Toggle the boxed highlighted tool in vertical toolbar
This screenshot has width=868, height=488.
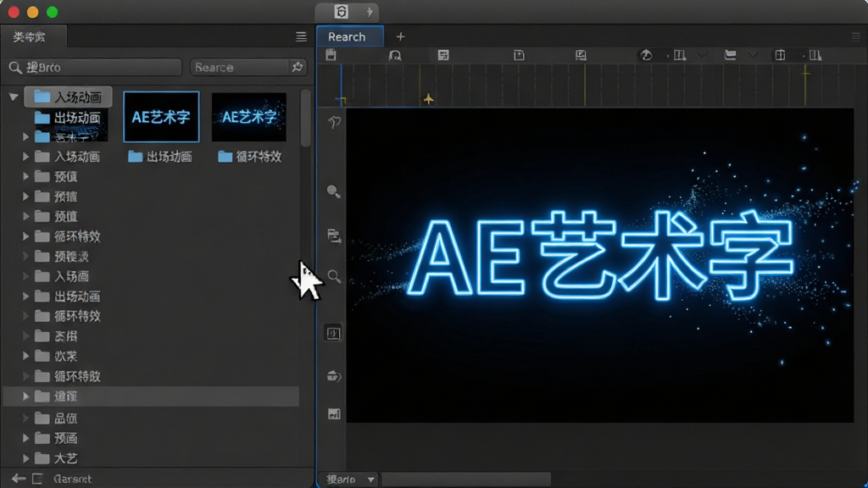tap(333, 333)
